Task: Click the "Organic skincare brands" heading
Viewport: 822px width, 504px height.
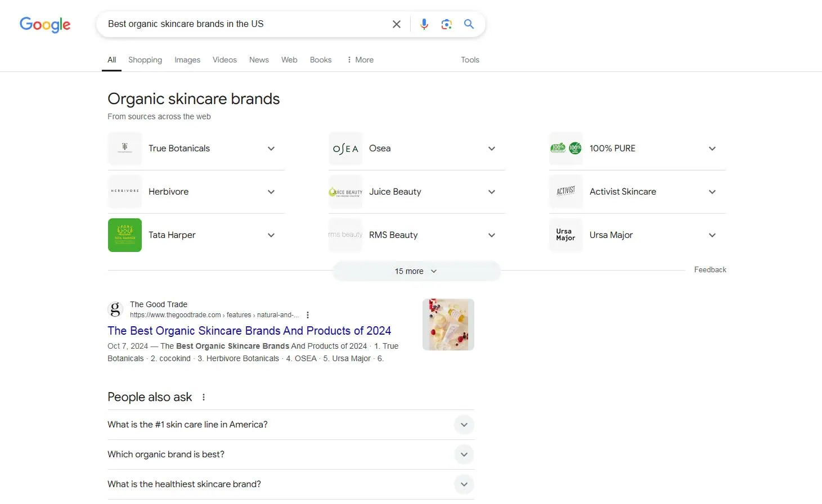Action: click(194, 99)
